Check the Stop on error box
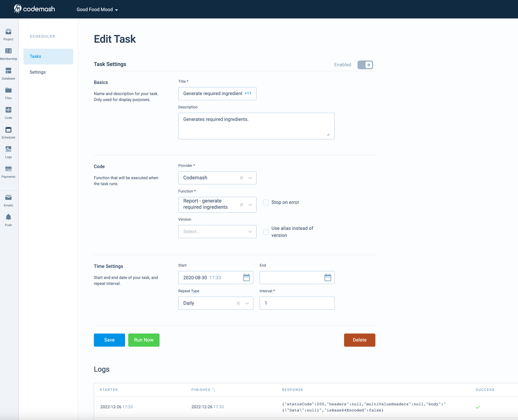The image size is (518, 420). (266, 202)
